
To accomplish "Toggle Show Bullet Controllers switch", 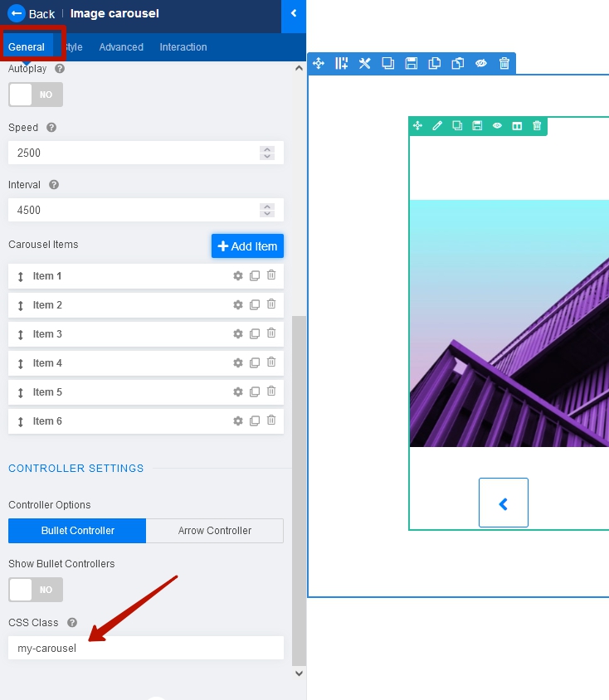I will point(36,590).
